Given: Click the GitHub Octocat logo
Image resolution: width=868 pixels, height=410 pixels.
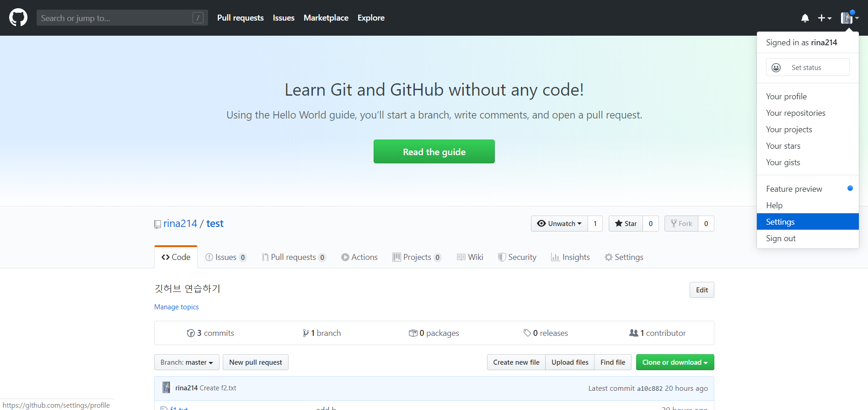Looking at the screenshot, I should pyautogui.click(x=18, y=18).
